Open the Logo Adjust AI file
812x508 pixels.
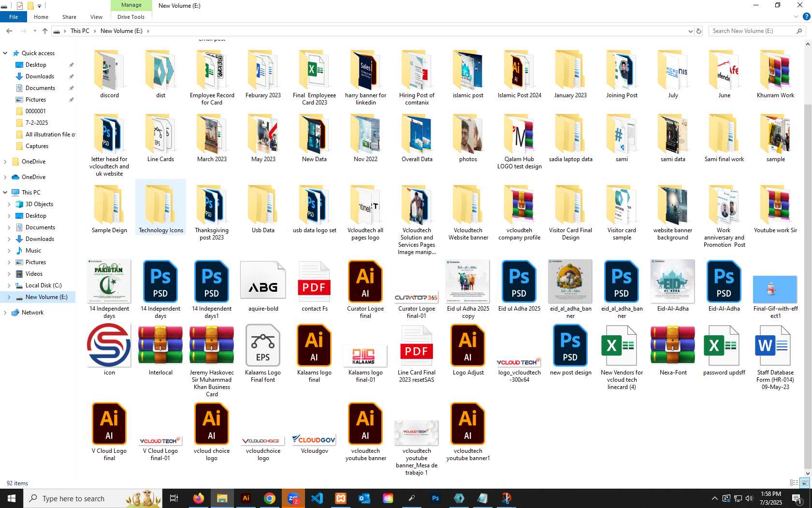[x=468, y=349]
